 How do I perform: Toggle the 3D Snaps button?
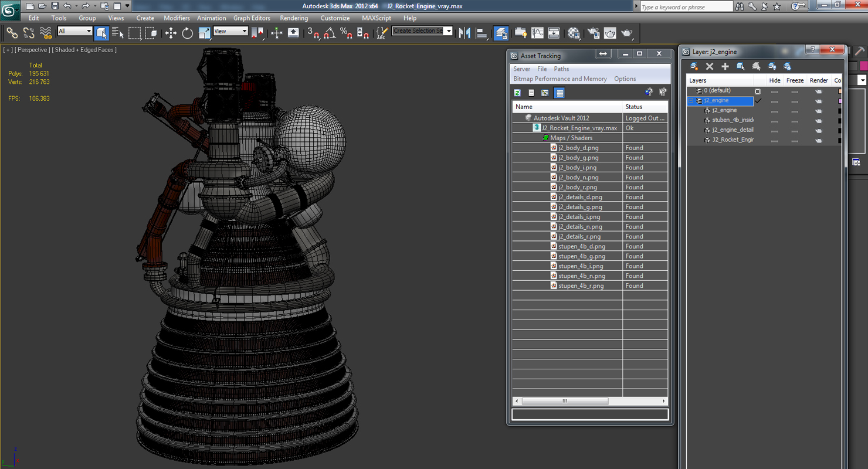tap(313, 33)
